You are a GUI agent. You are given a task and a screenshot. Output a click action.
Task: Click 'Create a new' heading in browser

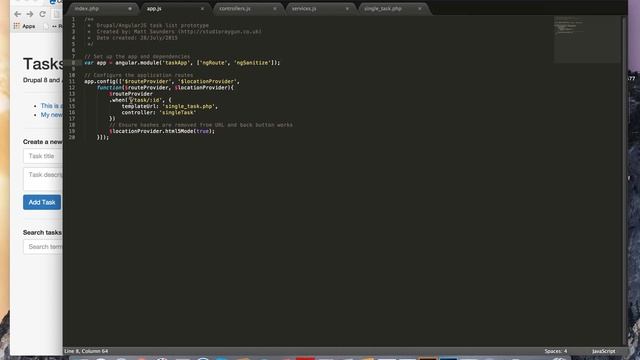tap(42, 142)
